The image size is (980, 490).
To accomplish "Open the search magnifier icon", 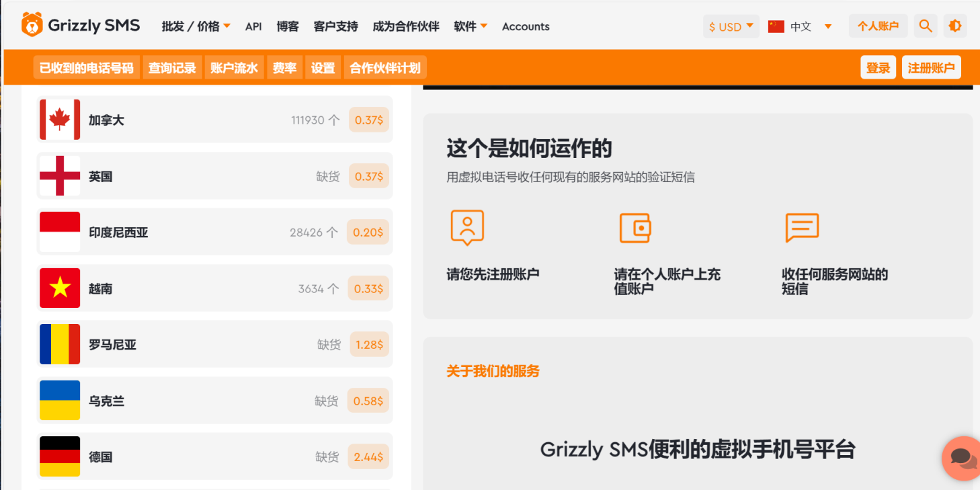I will pos(926,26).
